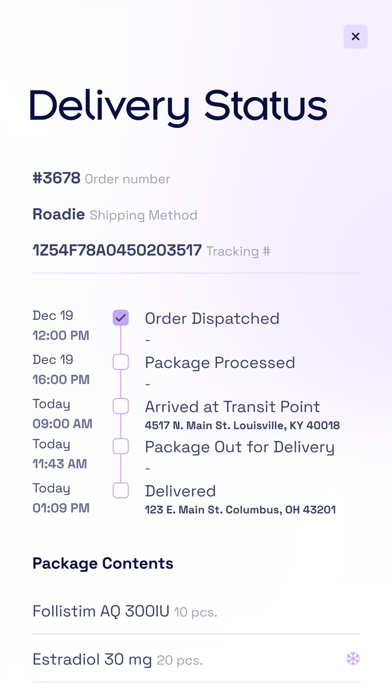Toggle the Order Dispatched checkbox

[121, 318]
